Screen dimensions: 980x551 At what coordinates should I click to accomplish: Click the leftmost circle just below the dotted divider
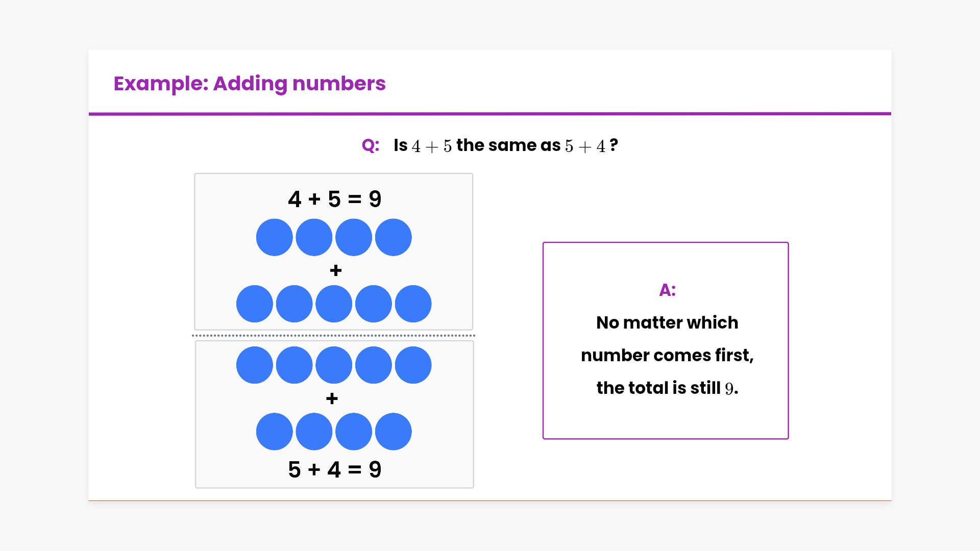pyautogui.click(x=255, y=365)
